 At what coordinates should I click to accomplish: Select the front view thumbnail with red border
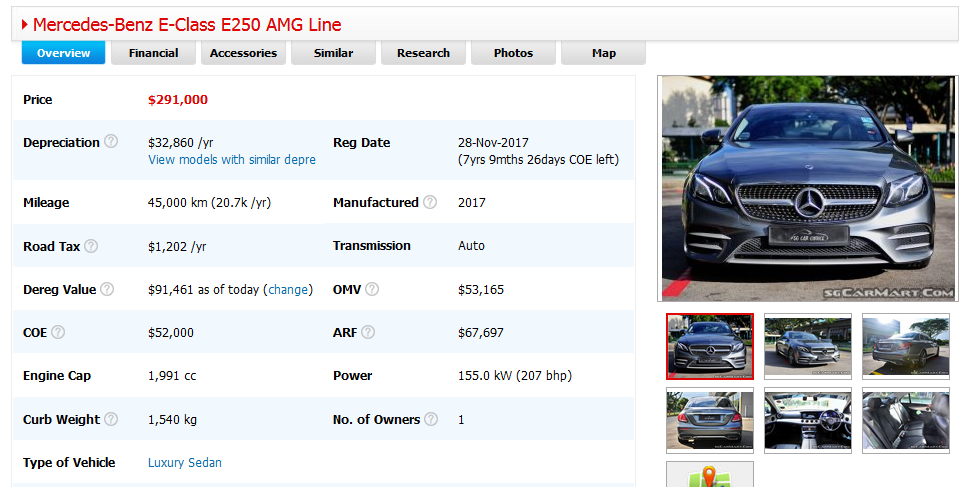tap(710, 346)
